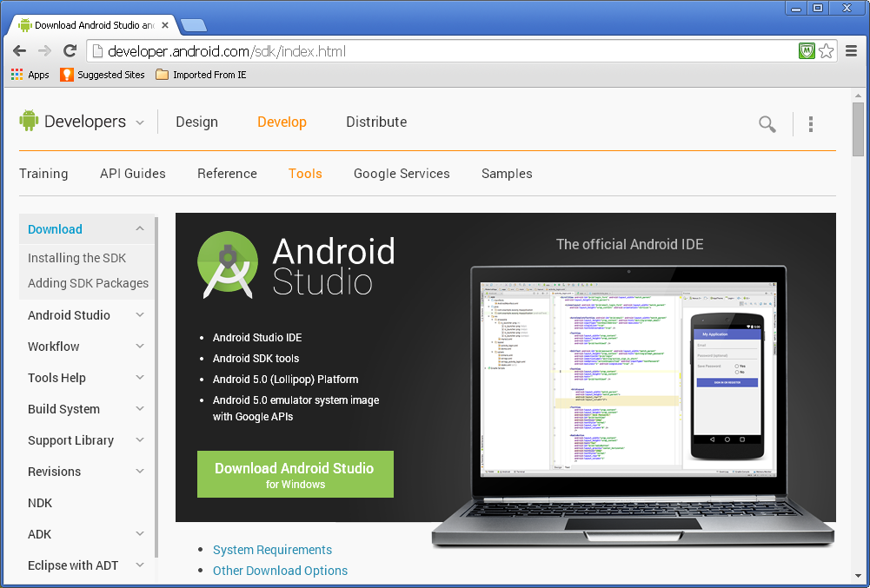
Task: Click the page scrollbar down arrow
Action: tap(859, 576)
